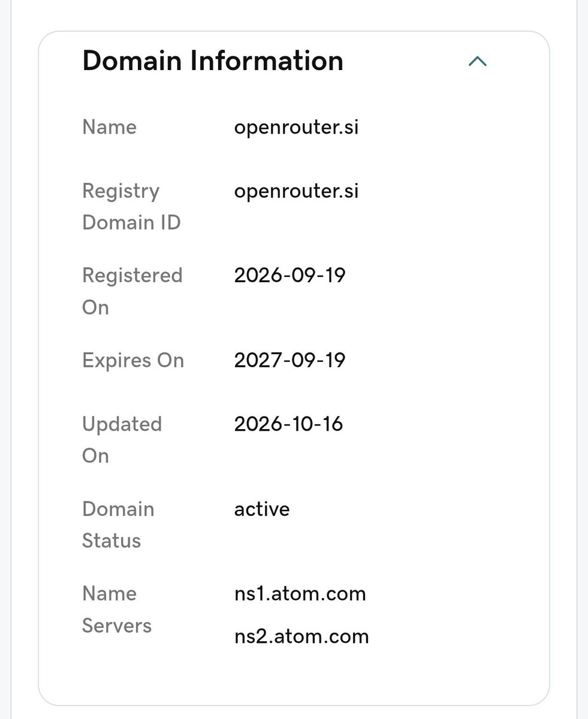Click the Domain Status label

(x=118, y=525)
